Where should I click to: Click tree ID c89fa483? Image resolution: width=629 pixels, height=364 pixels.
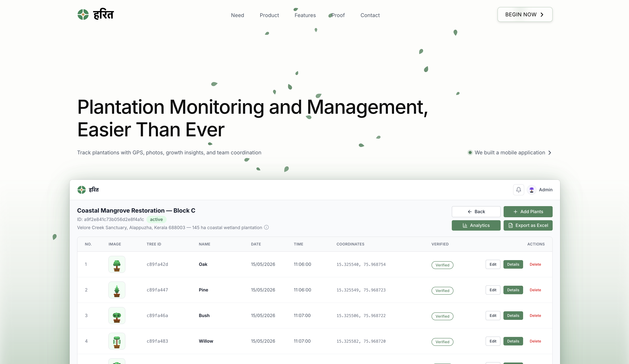[x=157, y=341]
